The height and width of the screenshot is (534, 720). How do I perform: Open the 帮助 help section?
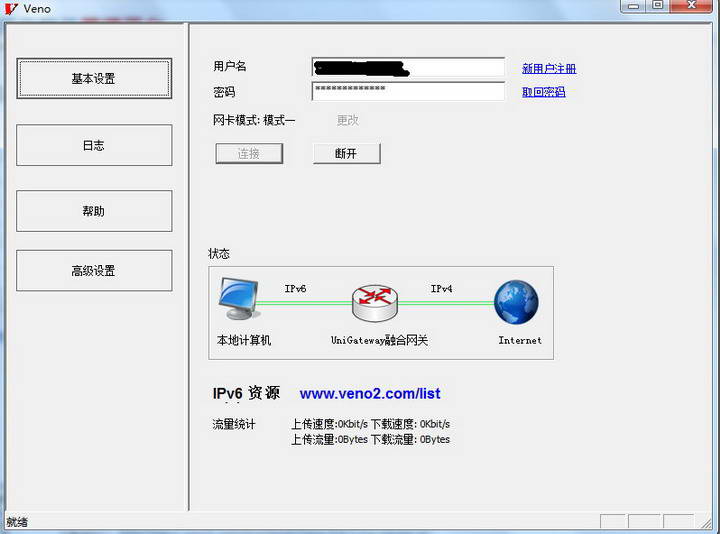coord(94,211)
